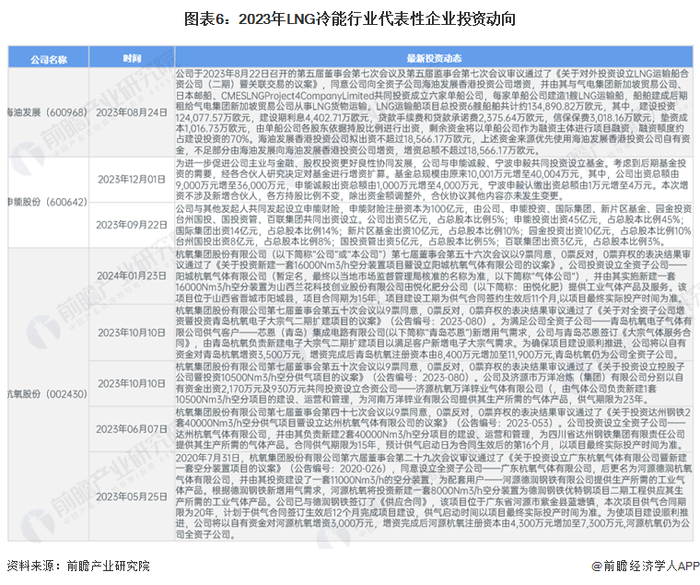Click company cell '海油发展（600968）'
700x585 pixels.
coord(48,112)
